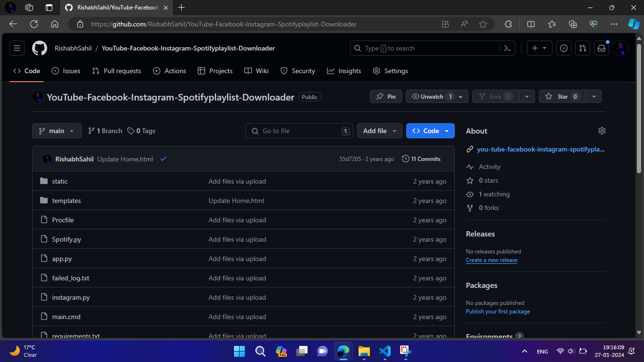
Task: Open Read aloud icon in address bar
Action: click(464, 24)
